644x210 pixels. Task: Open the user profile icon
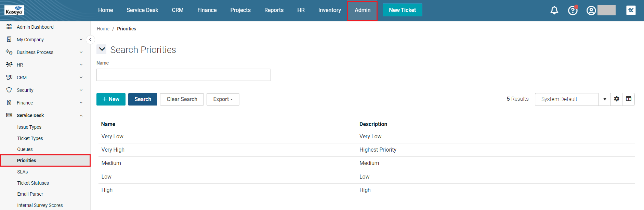pos(591,11)
